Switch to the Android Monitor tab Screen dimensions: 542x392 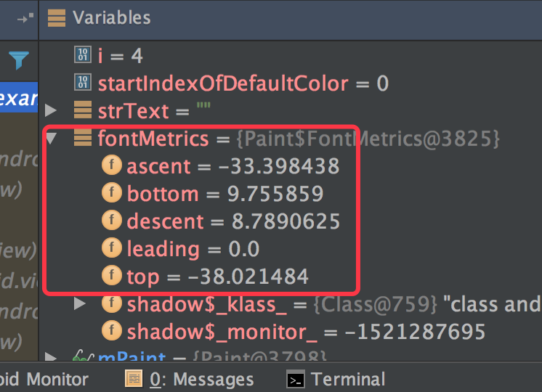point(44,379)
